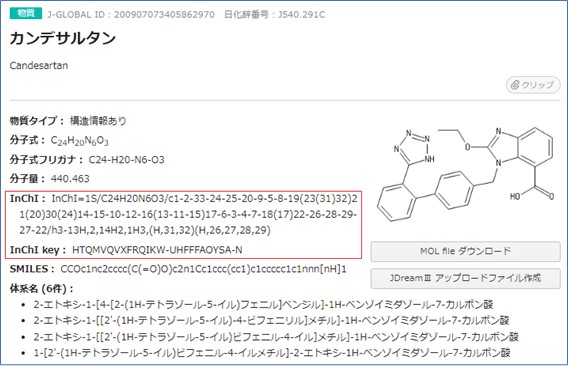Click the カンデサルタン title heading
568x366 pixels.
point(63,38)
